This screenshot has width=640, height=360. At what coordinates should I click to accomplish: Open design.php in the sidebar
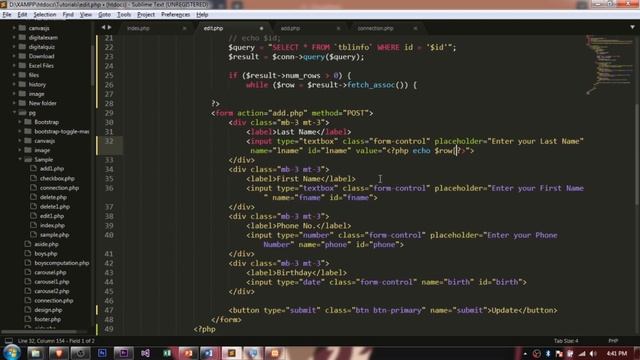coord(48,310)
